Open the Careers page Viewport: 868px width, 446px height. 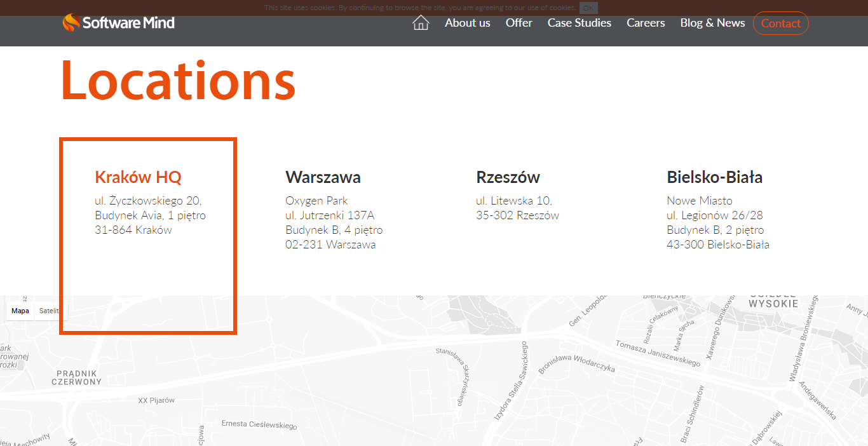[x=646, y=23]
